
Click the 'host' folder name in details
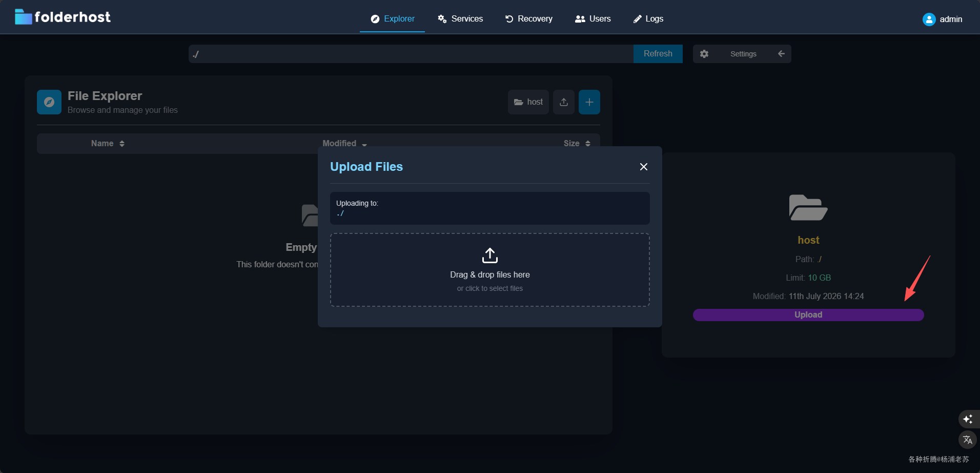click(x=808, y=240)
